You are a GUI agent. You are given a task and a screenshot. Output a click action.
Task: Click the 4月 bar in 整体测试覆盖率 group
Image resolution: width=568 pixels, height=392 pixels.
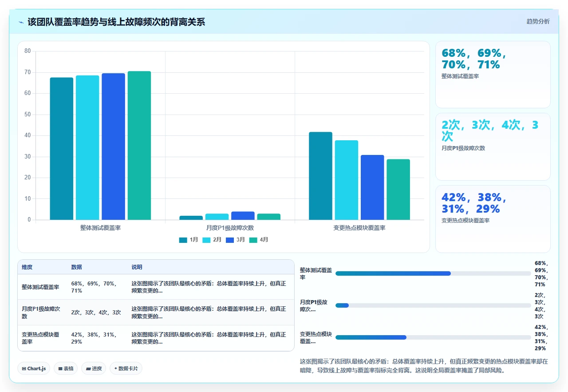click(x=139, y=146)
